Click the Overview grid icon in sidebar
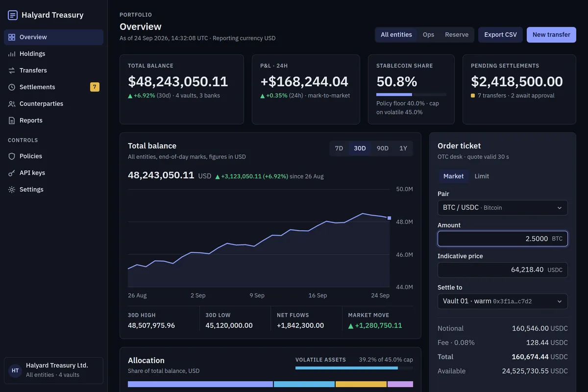 (12, 37)
